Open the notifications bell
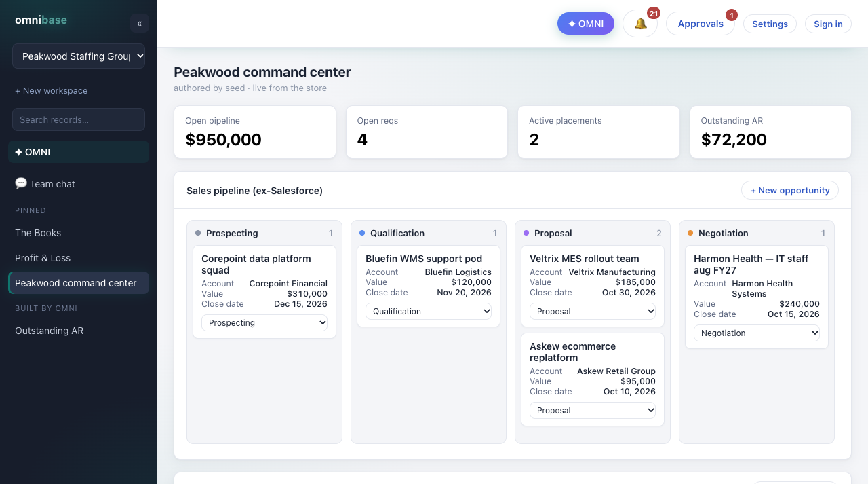Screen dimensions: 868x484 640,24
